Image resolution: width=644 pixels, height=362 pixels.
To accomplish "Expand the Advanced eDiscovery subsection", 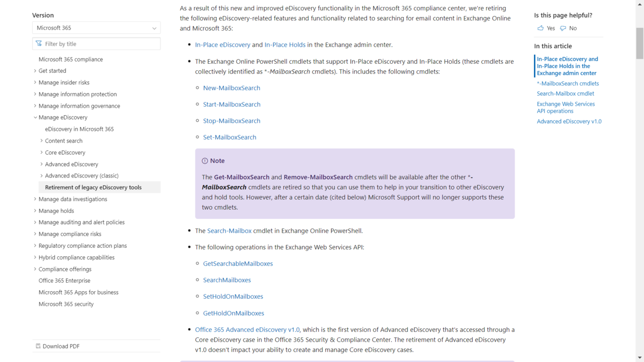I will point(42,164).
